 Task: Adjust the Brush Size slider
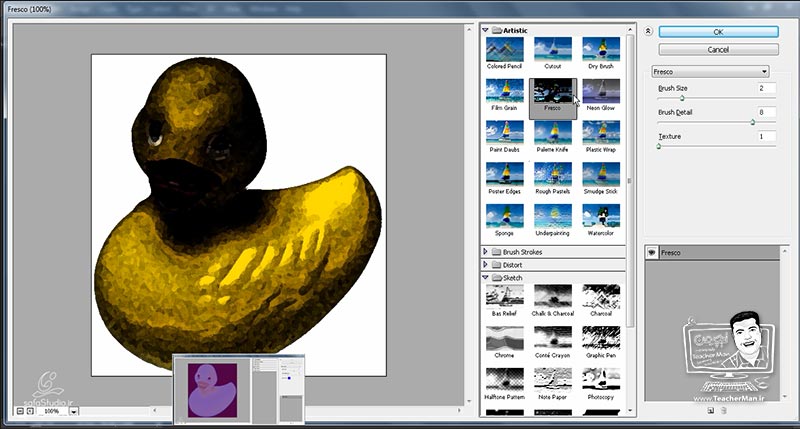(x=682, y=98)
